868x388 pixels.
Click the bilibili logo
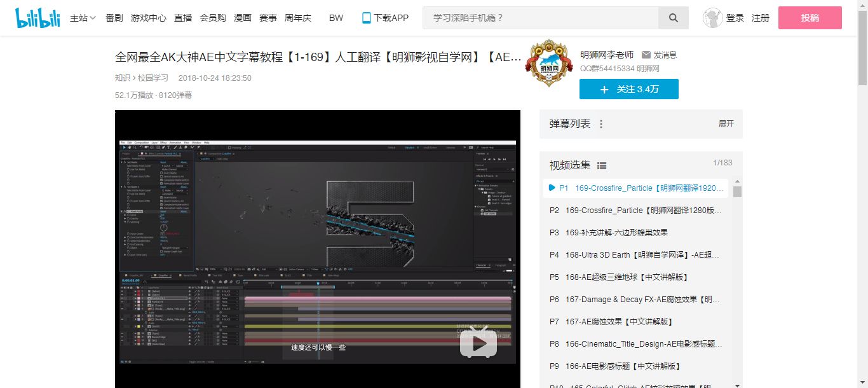point(37,18)
